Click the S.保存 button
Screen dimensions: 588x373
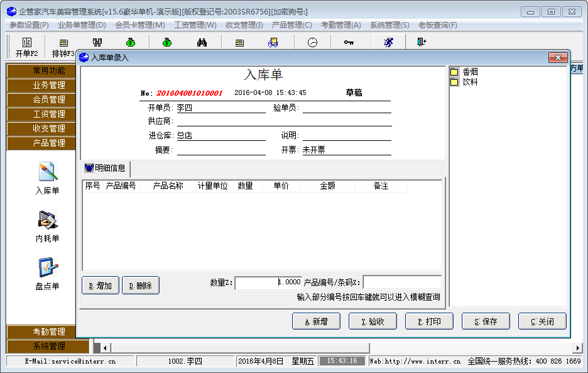click(x=486, y=321)
